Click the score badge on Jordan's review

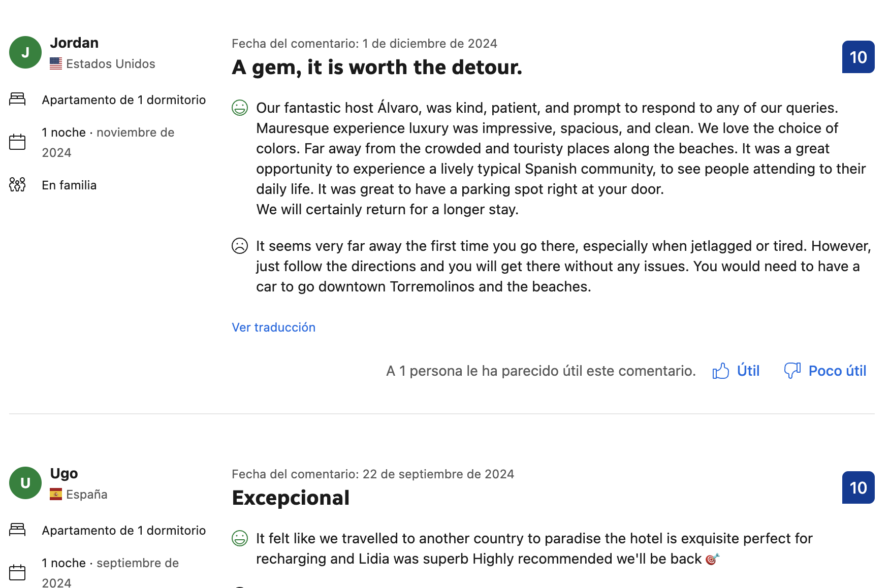point(858,57)
